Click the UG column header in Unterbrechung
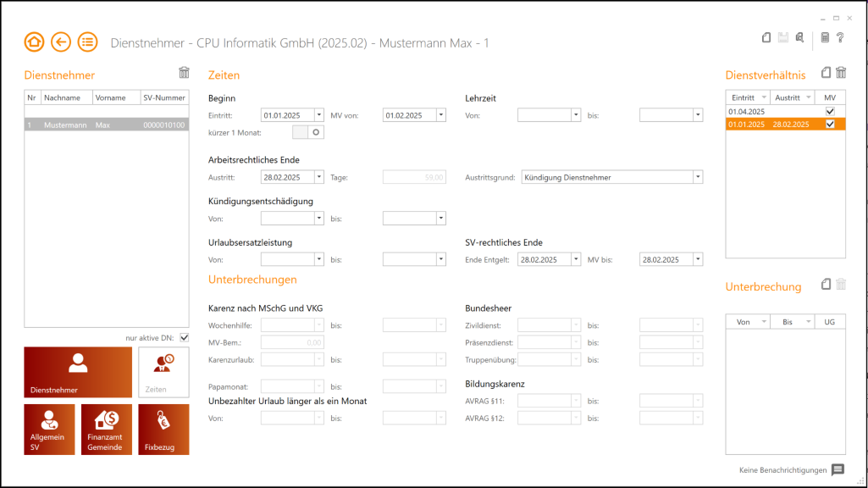The height and width of the screenshot is (488, 868). click(x=830, y=322)
